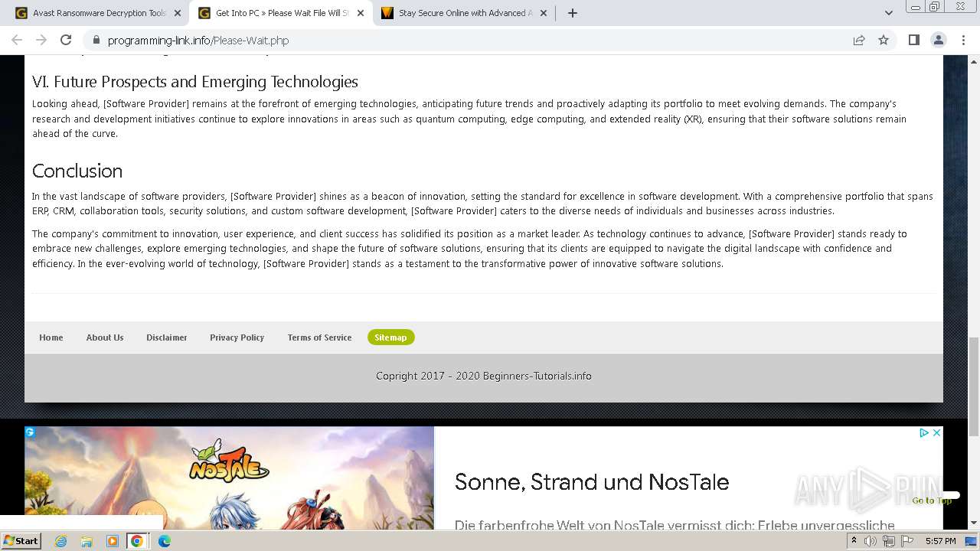Close the Get Into PC tab
Viewport: 980px width, 551px height.
coord(361,13)
